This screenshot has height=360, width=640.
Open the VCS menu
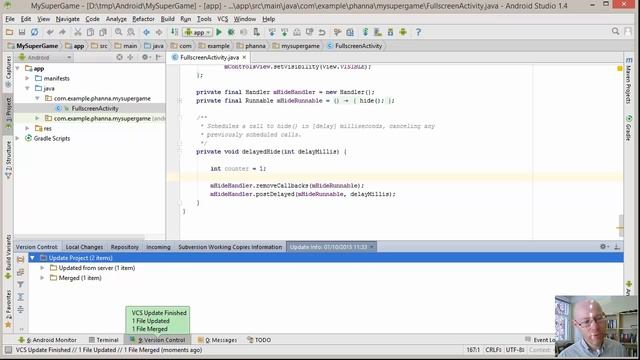pos(222,19)
